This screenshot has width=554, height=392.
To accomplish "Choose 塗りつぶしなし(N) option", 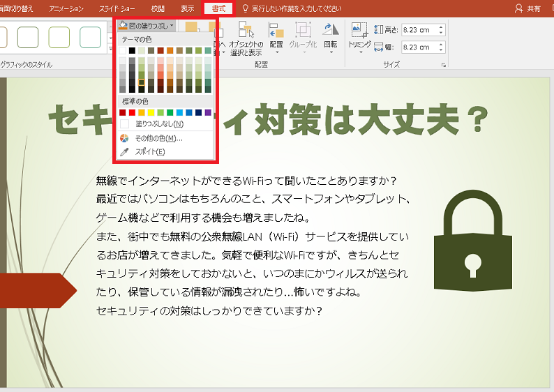I will (x=166, y=124).
